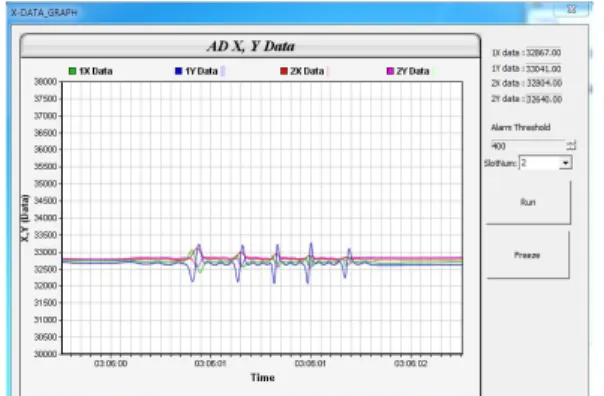Open the SlotNum dropdown
Image resolution: width=604 pixels, height=396 pixels.
pos(565,163)
